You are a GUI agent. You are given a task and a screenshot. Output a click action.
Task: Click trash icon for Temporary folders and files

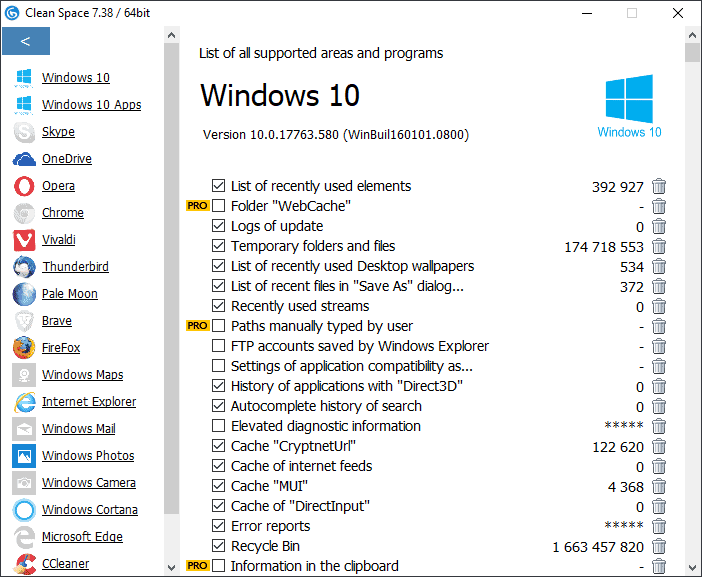659,247
